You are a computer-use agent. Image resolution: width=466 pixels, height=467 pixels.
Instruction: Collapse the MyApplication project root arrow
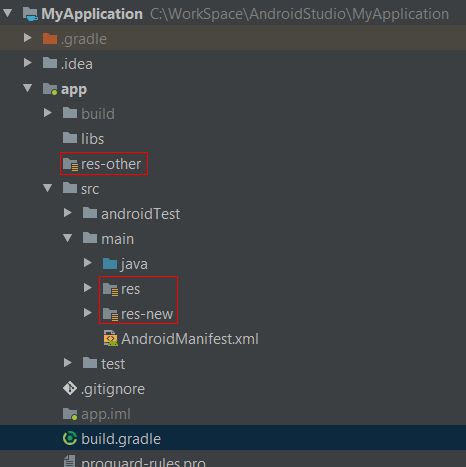tap(8, 14)
